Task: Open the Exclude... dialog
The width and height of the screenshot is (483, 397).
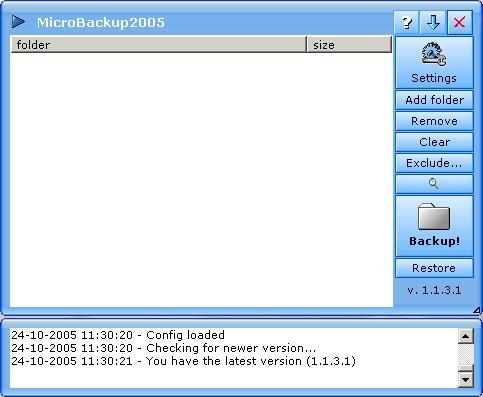Action: (x=434, y=163)
